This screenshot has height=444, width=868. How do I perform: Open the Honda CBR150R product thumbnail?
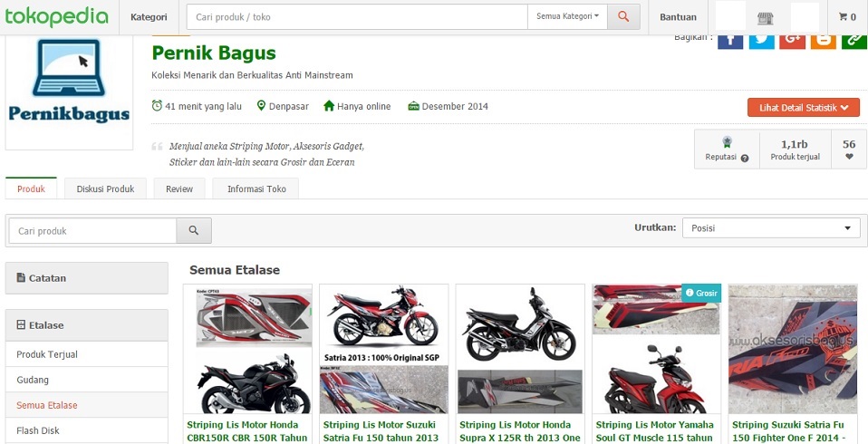pyautogui.click(x=247, y=350)
